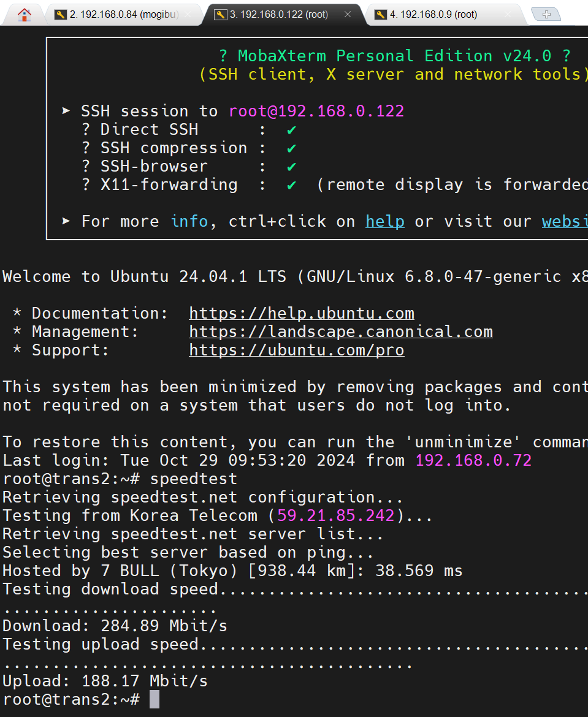Click root@192.168.0.122 session address
588x717 pixels.
click(316, 111)
